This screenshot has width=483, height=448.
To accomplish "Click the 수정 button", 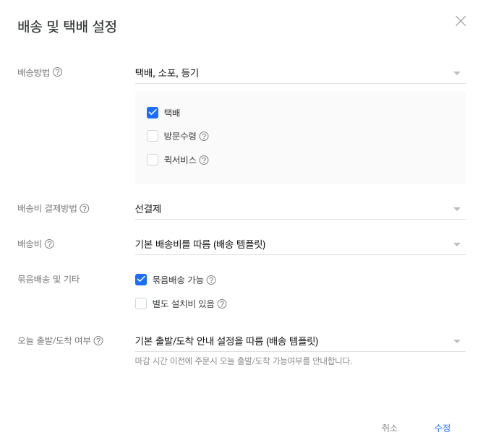I will [443, 428].
